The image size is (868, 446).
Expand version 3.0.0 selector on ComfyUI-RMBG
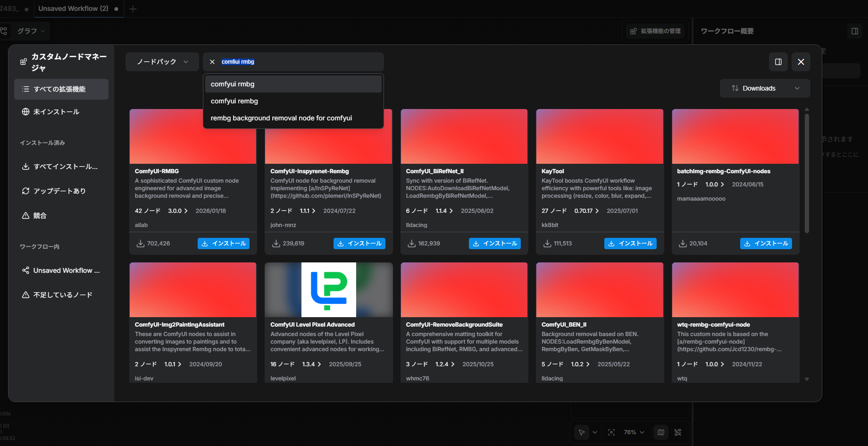[178, 211]
